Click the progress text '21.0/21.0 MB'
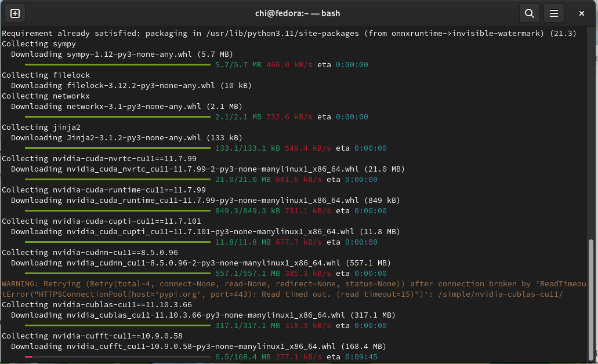The image size is (598, 364). pos(243,180)
